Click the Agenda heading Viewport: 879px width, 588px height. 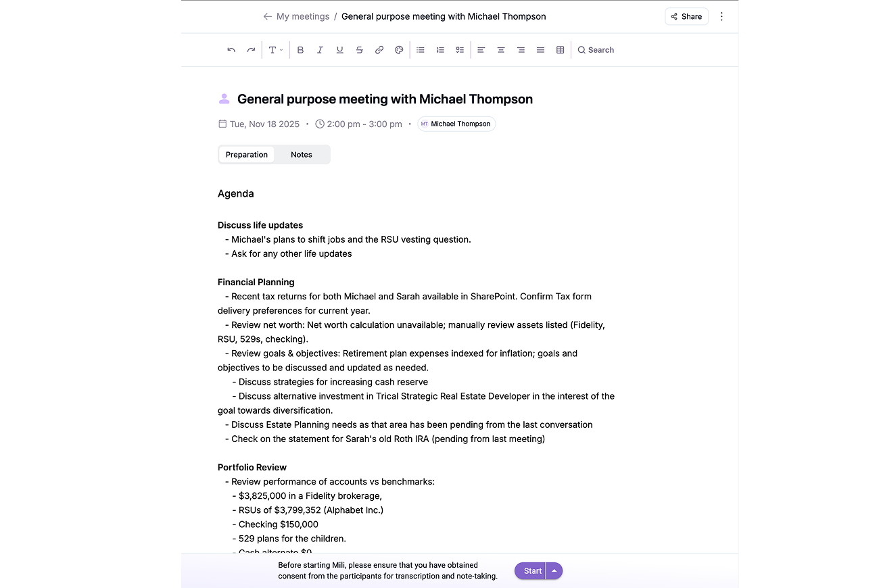236,193
